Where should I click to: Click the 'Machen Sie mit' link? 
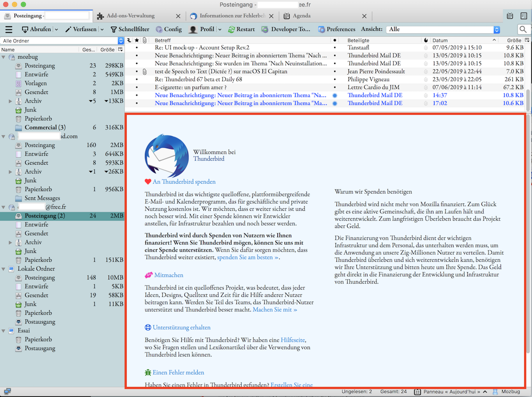coord(275,310)
